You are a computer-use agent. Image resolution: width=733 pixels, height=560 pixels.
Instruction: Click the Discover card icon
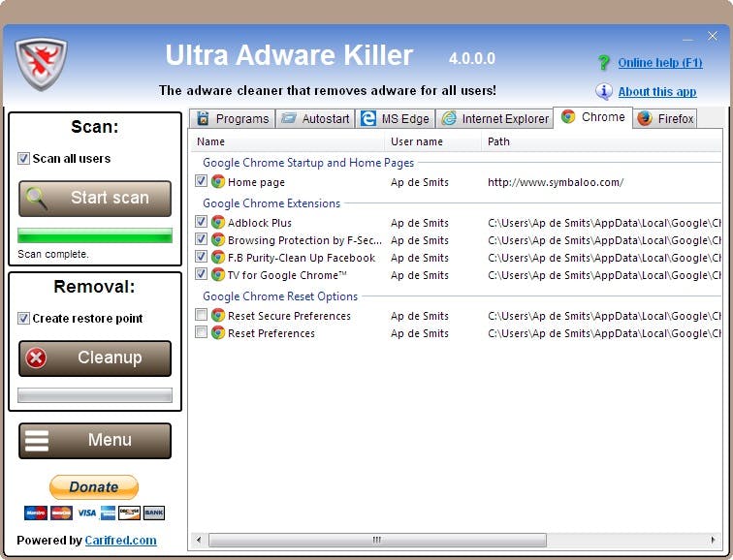130,513
